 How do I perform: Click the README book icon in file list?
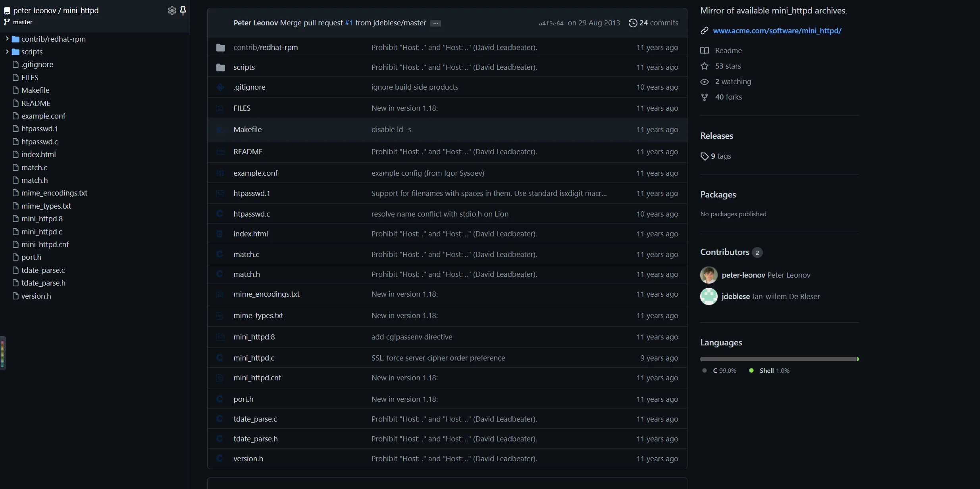[220, 152]
